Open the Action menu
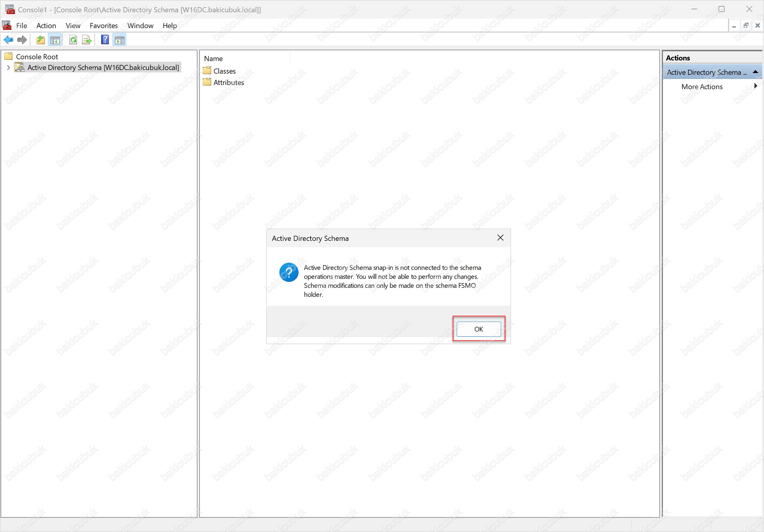This screenshot has width=764, height=532. click(46, 26)
